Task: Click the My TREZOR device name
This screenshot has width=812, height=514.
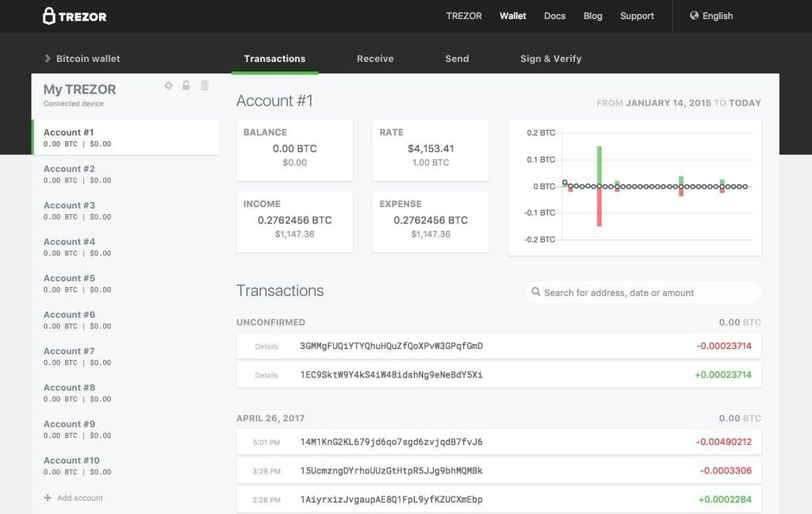Action: 80,89
